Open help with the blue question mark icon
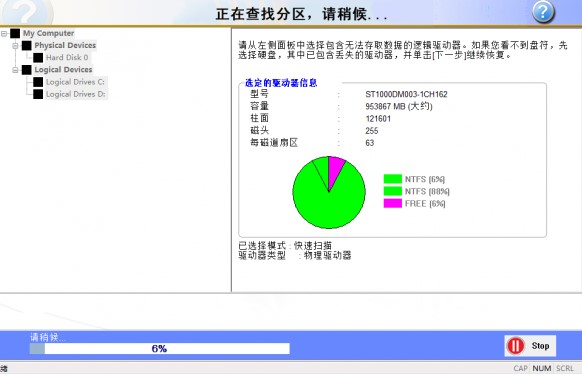 tap(543, 12)
